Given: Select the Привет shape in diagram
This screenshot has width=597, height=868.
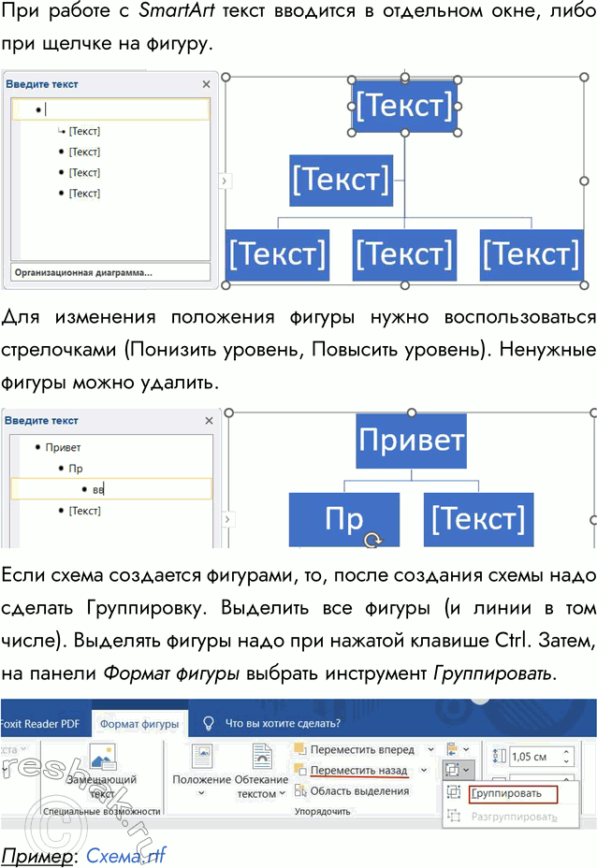Looking at the screenshot, I should (410, 440).
